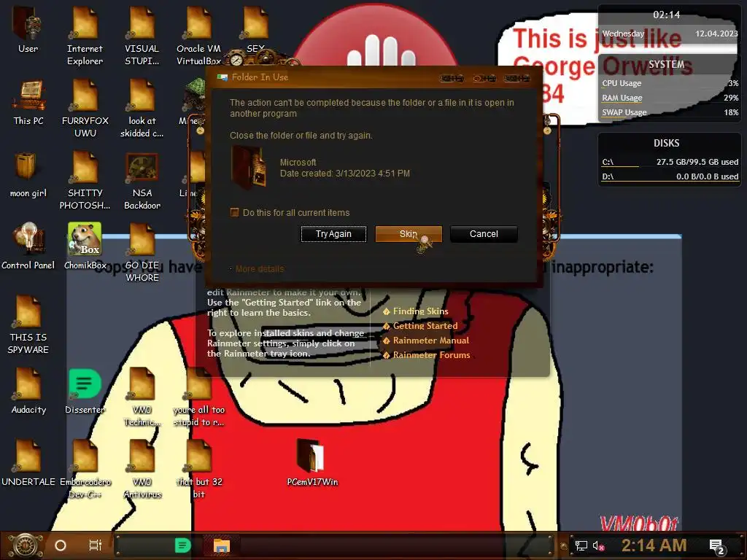Open the moon girl recycle bin icon
This screenshot has width=747, height=560.
(28, 174)
